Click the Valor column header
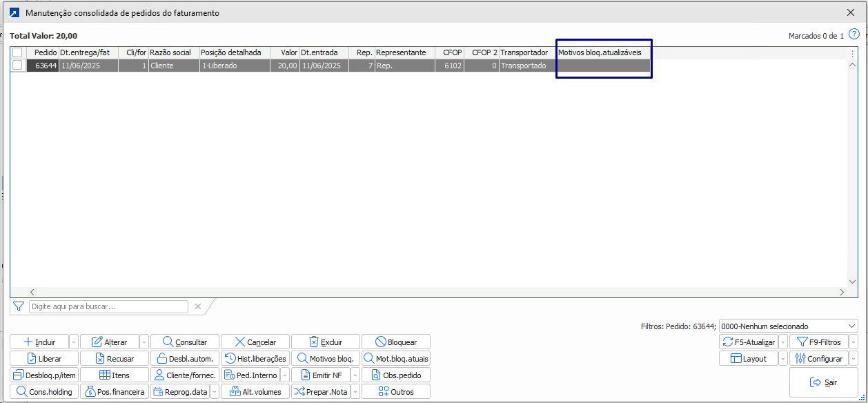Screen dimensions: 868x403 284,52
